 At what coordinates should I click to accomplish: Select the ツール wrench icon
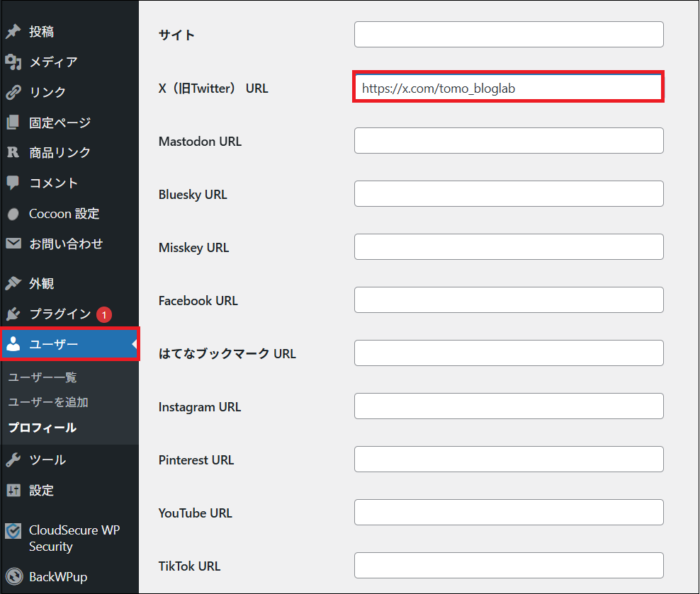[13, 459]
